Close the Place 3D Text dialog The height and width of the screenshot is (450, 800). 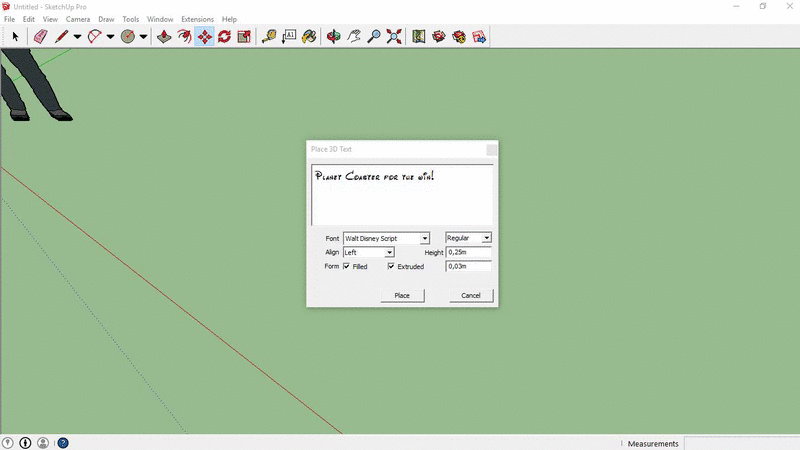(x=491, y=149)
